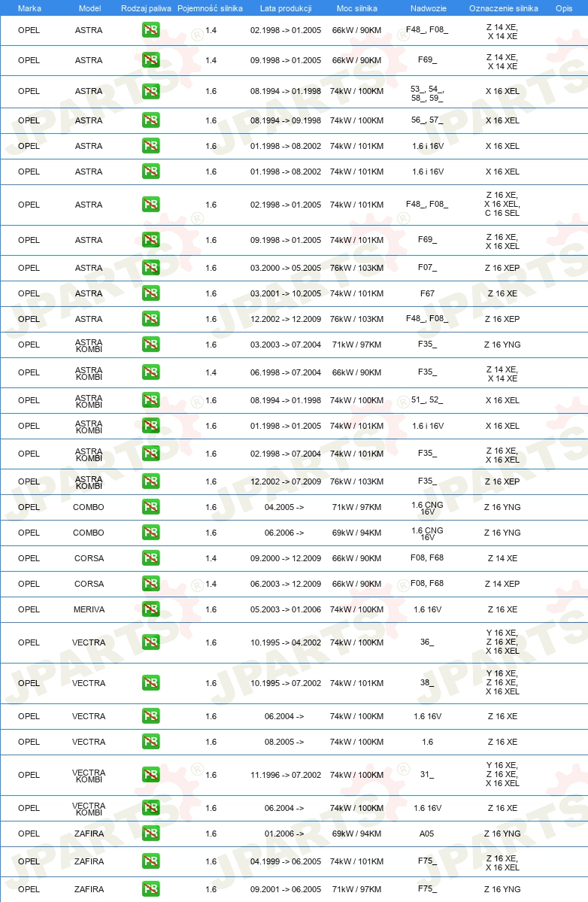Click fuel icon in Zafira 09.2001 -> 06.2005 row
Screen dimensions: 588x902
coord(150,888)
